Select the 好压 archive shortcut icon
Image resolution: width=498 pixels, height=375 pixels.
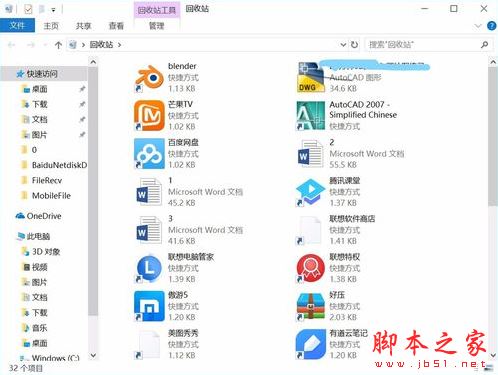tap(310, 306)
